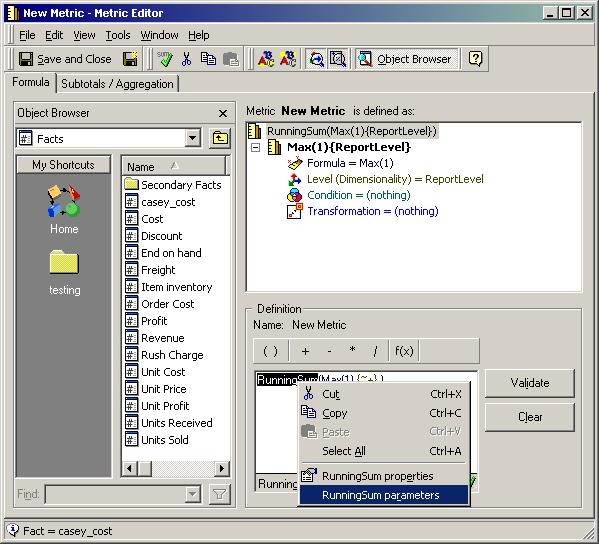Image resolution: width=599 pixels, height=544 pixels.
Task: Switch to the Subtotals / Aggregation tab
Action: click(x=117, y=84)
